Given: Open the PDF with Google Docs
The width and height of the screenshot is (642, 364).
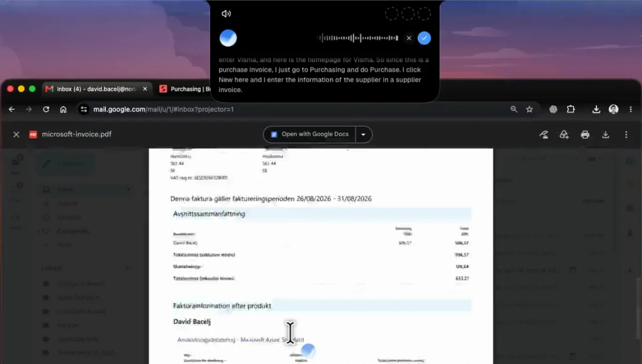Looking at the screenshot, I should 309,134.
